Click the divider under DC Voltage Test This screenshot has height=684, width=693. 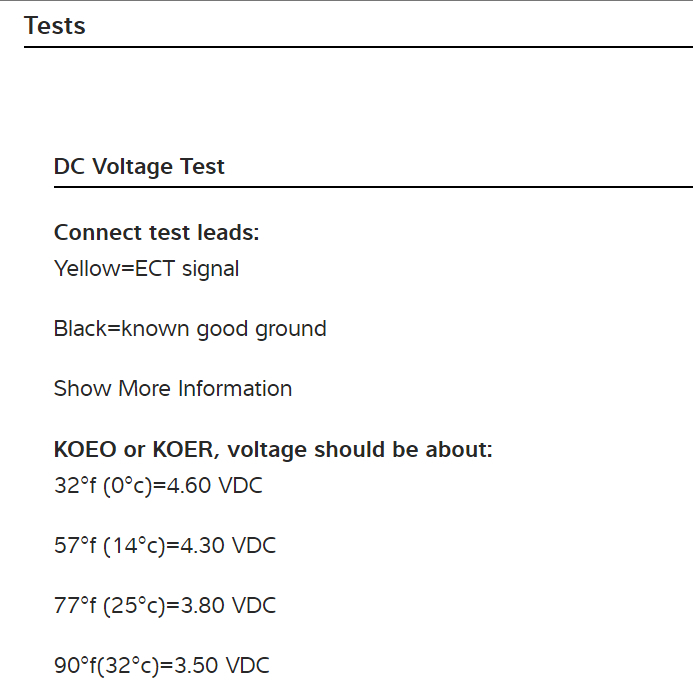[373, 187]
